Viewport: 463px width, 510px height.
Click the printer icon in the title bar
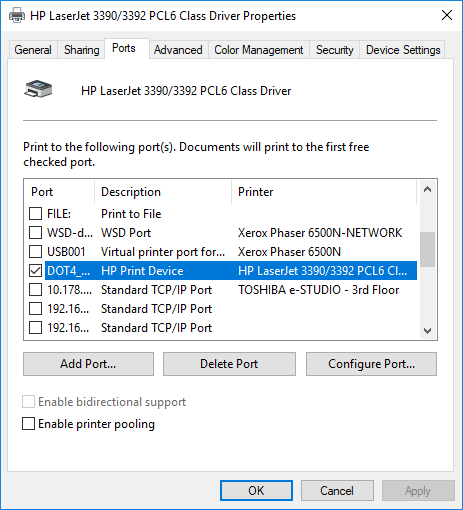pos(17,16)
